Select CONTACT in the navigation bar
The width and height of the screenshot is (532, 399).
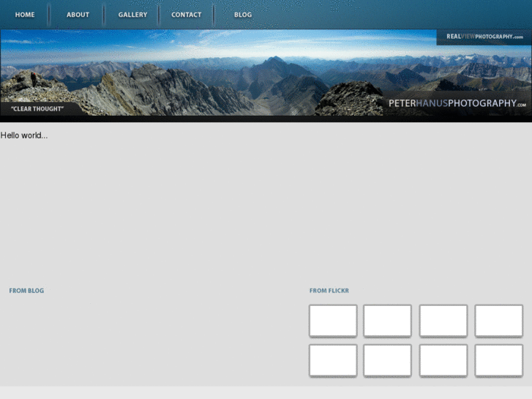click(x=187, y=15)
